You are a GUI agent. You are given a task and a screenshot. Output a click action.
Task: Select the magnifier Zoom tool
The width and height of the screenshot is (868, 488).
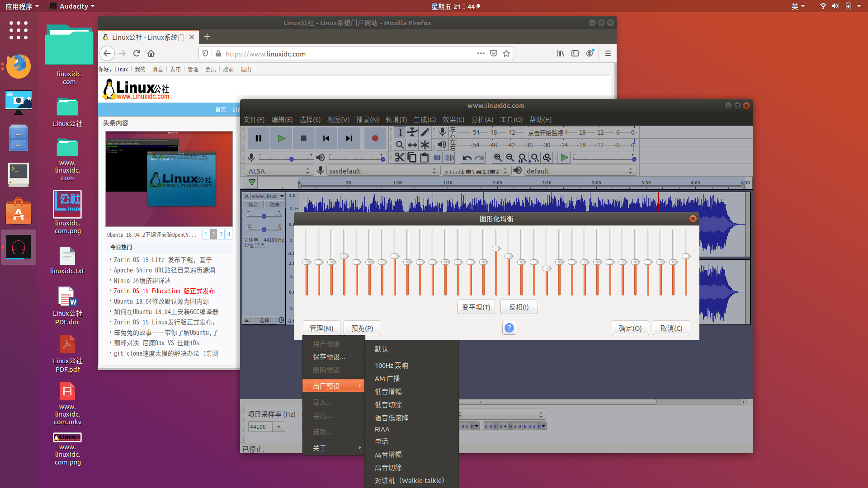[x=400, y=145]
